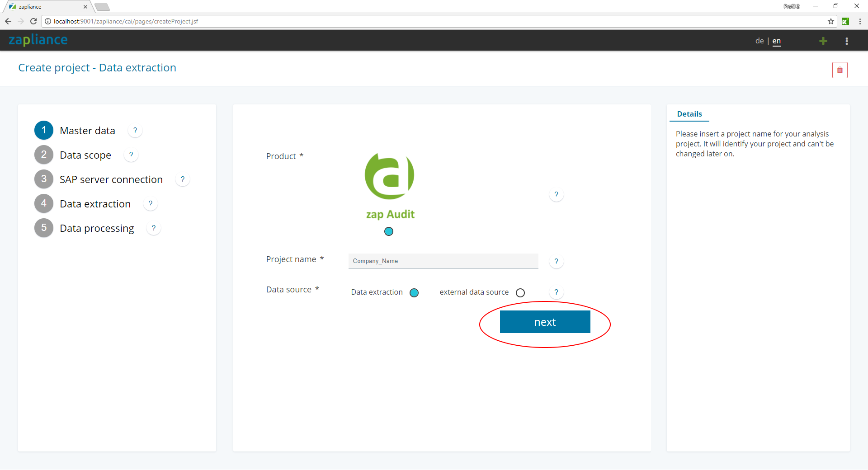Click the red trash delete project icon

[840, 70]
